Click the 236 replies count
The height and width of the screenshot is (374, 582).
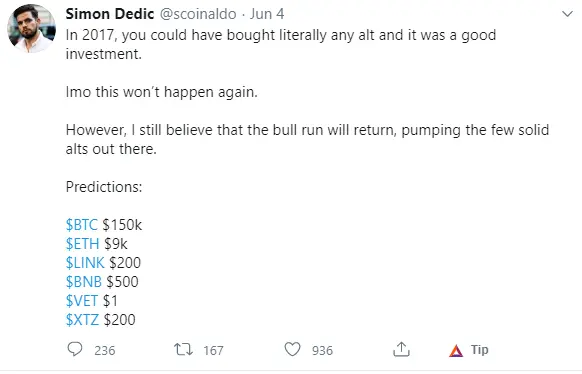(105, 350)
